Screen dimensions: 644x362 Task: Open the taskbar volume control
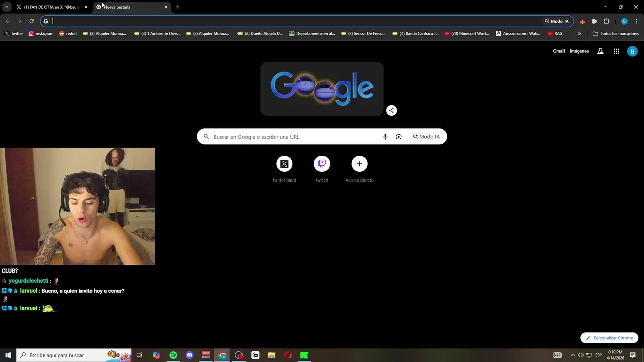coord(580,355)
